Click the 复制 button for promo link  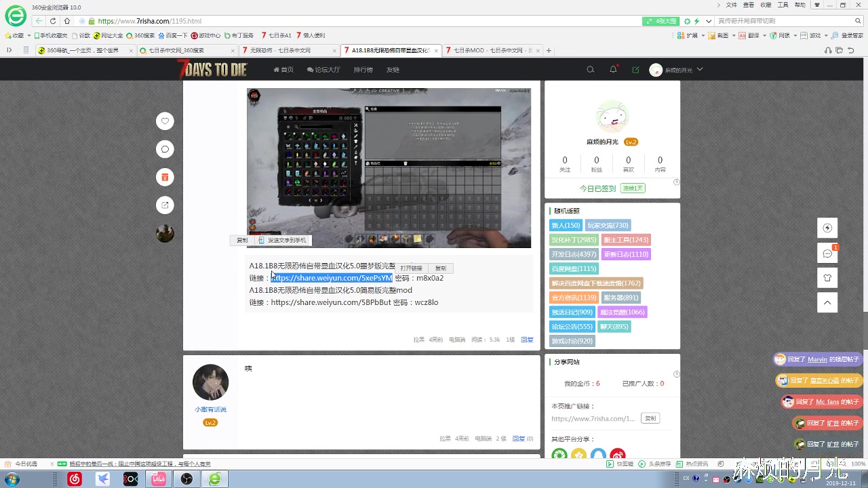650,418
